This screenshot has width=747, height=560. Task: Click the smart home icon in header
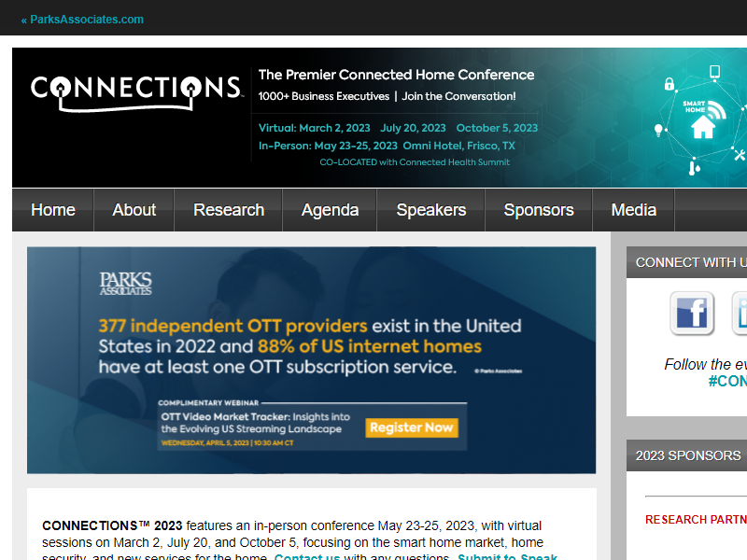(704, 119)
